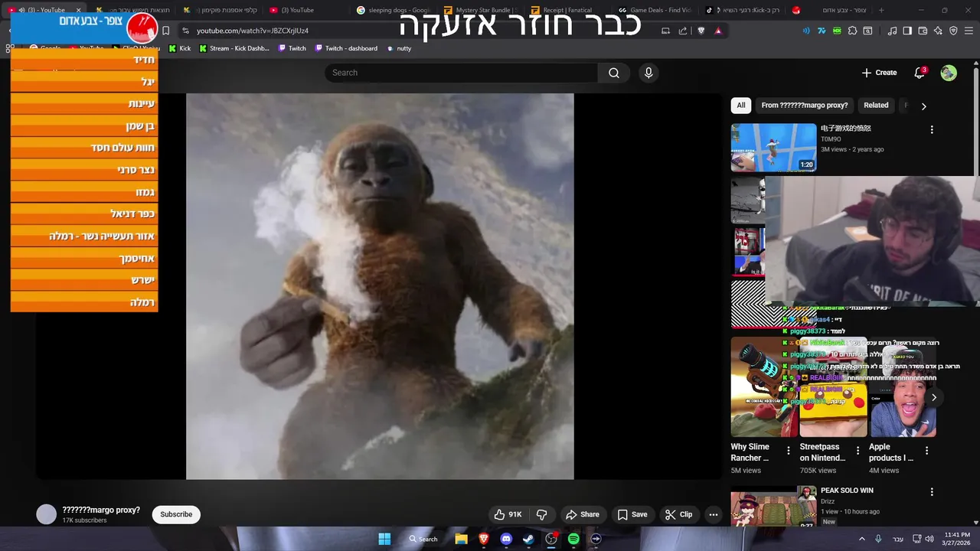
Task: Open options menu for PEAK SOLO WIN video
Action: pos(932,491)
